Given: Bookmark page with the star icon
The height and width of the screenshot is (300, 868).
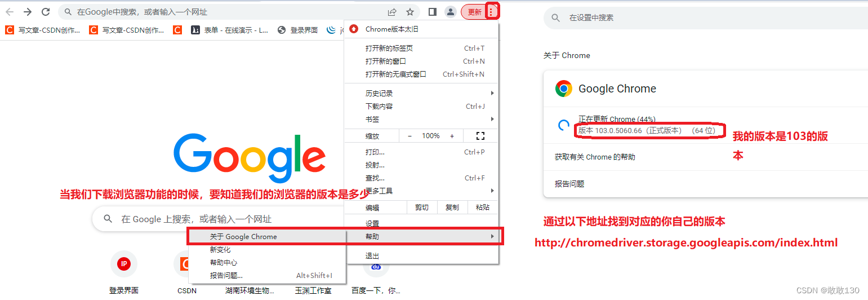Looking at the screenshot, I should pyautogui.click(x=410, y=12).
